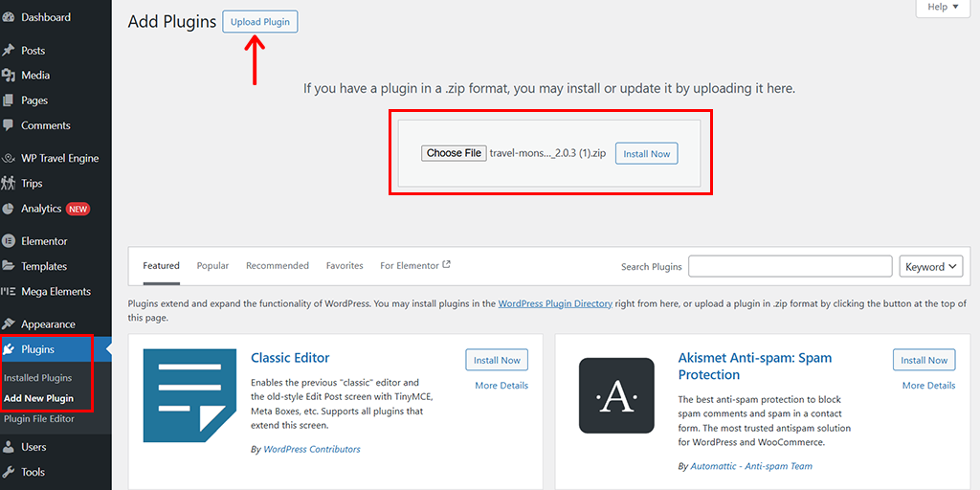Expand the Keyword search type dropdown

pyautogui.click(x=930, y=266)
